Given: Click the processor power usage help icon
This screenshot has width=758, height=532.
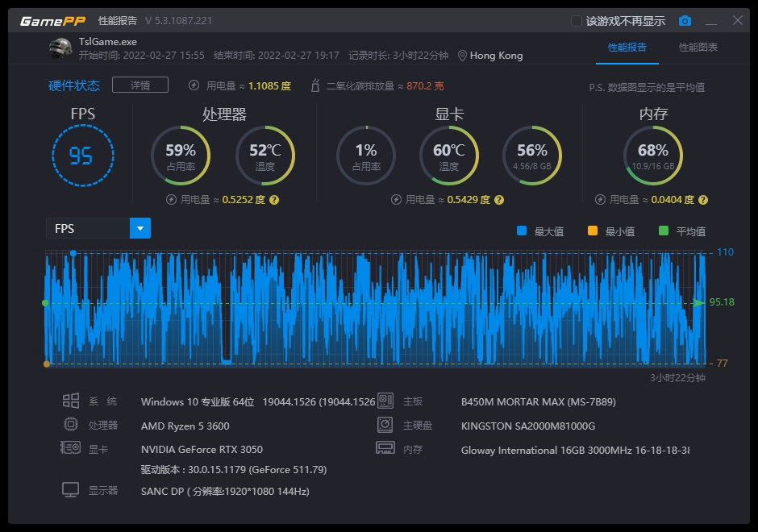Looking at the screenshot, I should (274, 200).
